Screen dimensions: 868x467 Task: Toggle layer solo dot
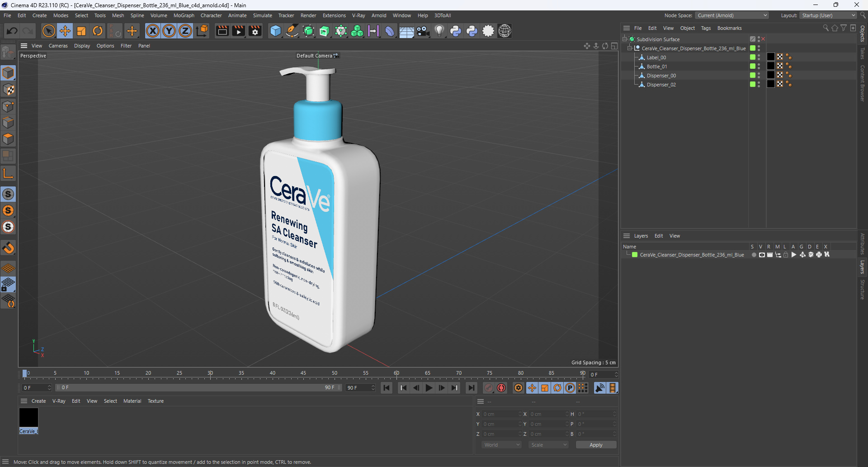tap(754, 255)
